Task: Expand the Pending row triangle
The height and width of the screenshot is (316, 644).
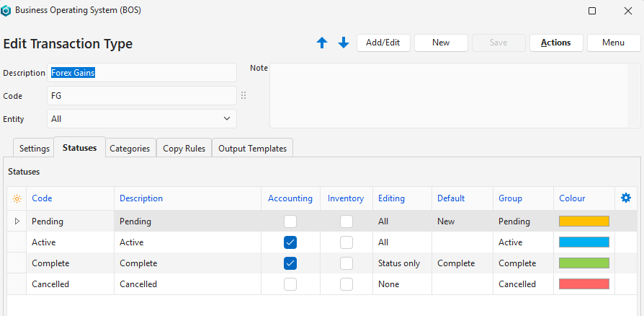Action: (17, 221)
